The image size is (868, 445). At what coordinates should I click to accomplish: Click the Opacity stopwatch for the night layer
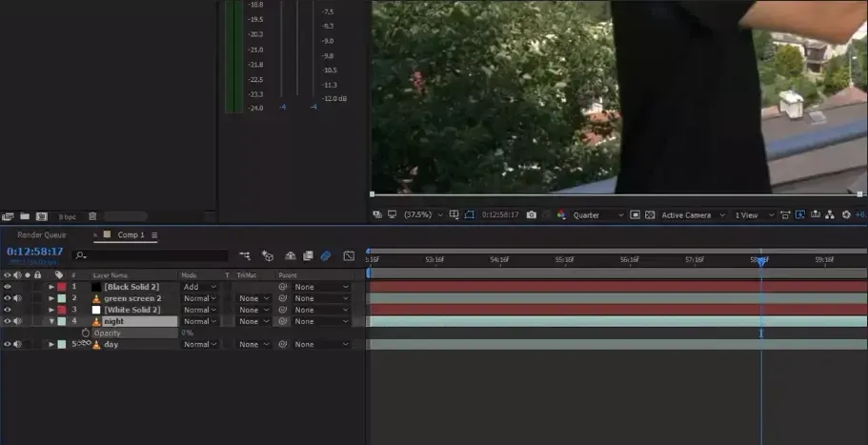click(x=86, y=333)
